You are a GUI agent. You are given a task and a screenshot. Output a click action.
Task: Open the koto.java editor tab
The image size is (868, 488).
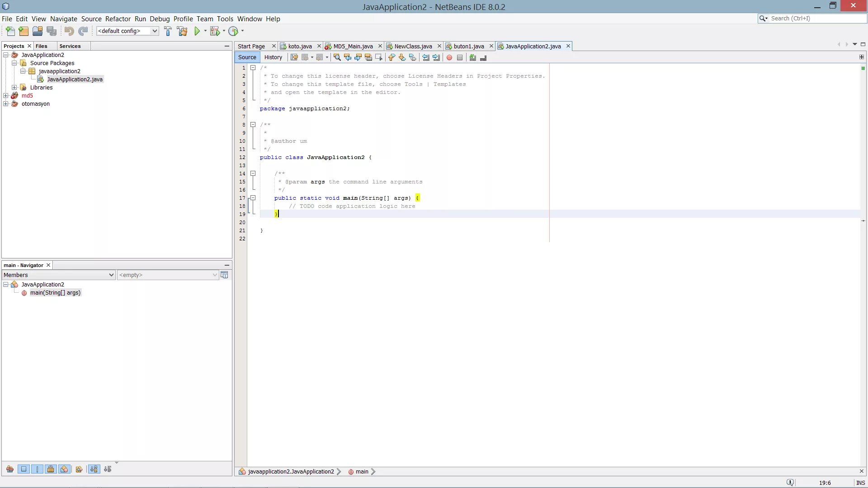(x=299, y=46)
